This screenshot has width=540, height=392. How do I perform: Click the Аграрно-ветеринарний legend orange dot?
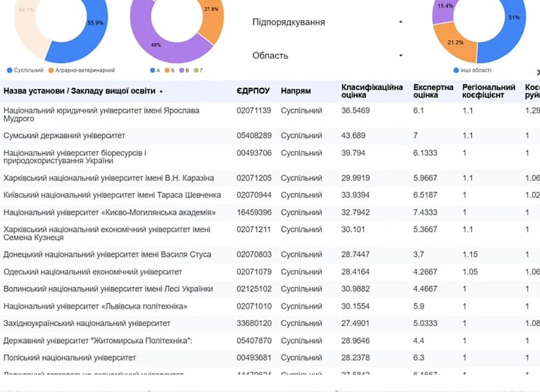coord(51,70)
